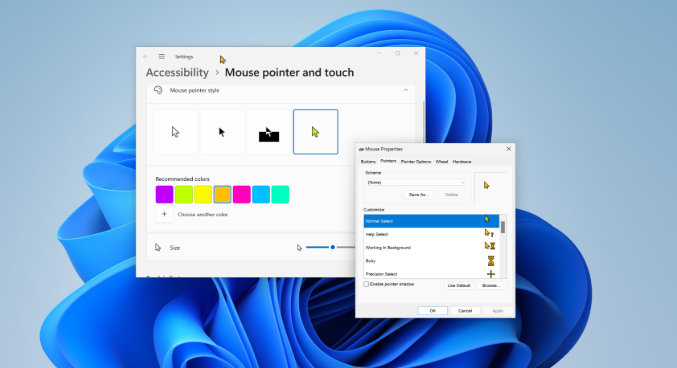Select the black mouse pointer style
This screenshot has width=677, height=368.
point(222,132)
